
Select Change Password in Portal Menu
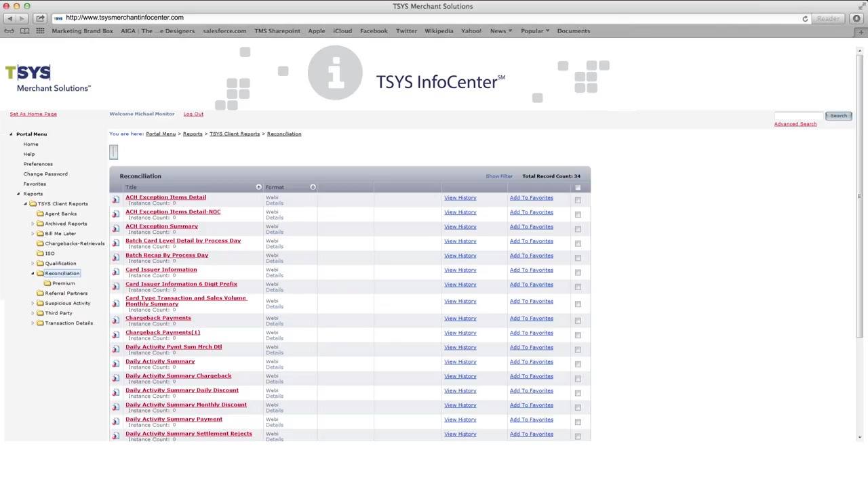click(45, 174)
